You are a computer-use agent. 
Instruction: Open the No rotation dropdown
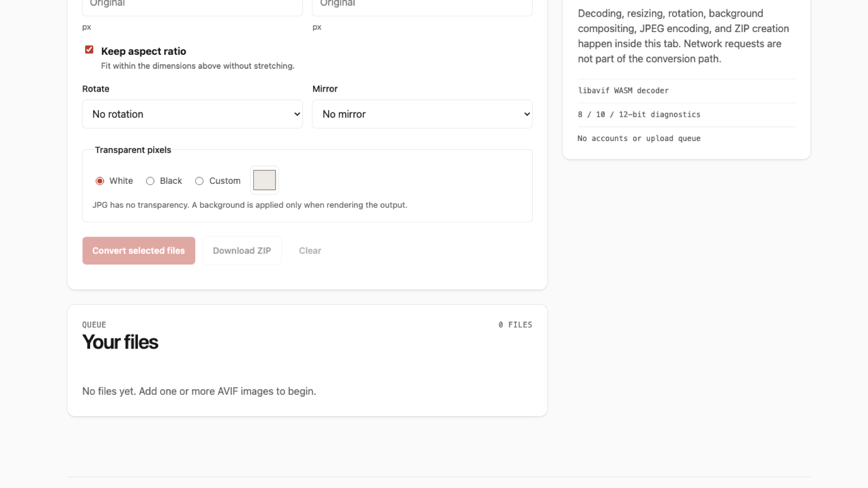(192, 114)
